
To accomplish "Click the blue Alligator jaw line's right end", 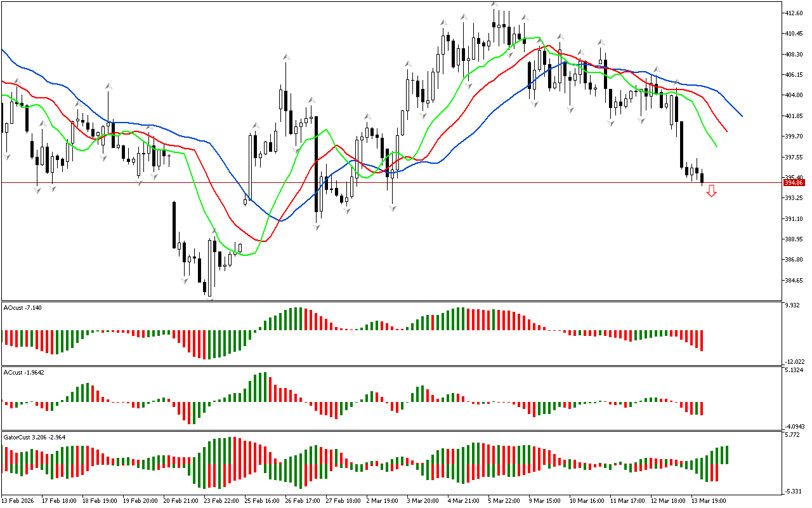I will 742,116.
